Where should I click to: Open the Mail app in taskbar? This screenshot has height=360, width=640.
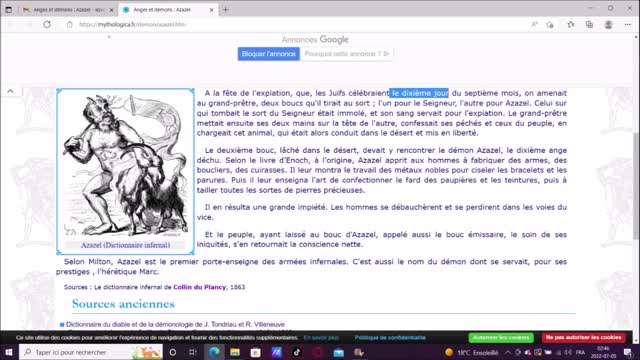point(338,352)
